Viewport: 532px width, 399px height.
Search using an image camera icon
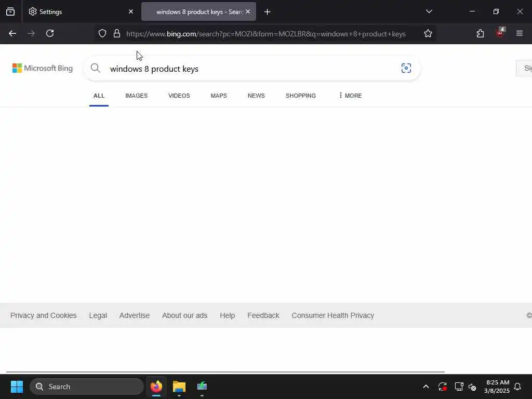coord(406,68)
